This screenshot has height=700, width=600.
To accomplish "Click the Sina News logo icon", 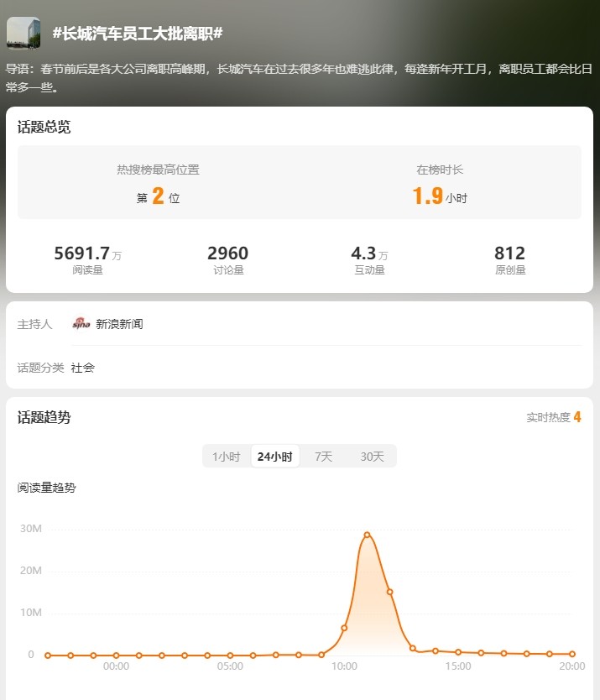I will tap(81, 323).
